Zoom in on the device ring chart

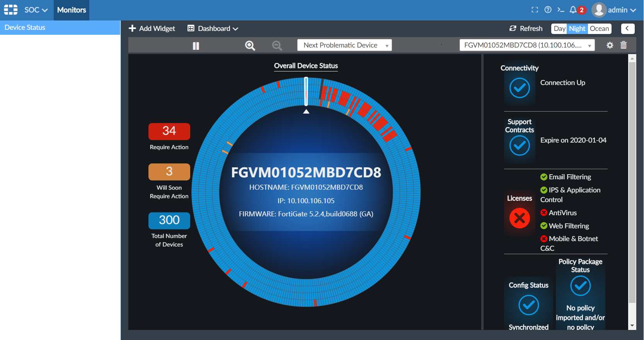point(250,46)
